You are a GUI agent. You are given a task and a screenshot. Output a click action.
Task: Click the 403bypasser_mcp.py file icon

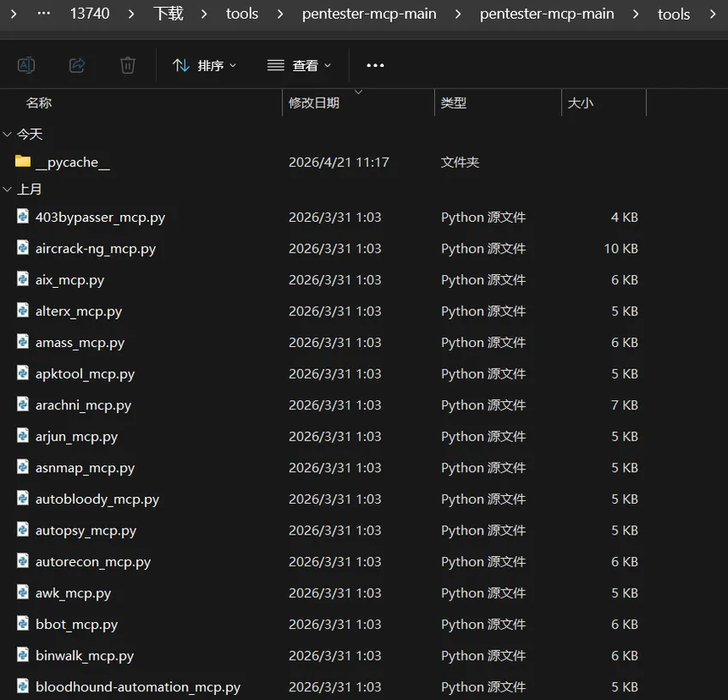pyautogui.click(x=23, y=216)
